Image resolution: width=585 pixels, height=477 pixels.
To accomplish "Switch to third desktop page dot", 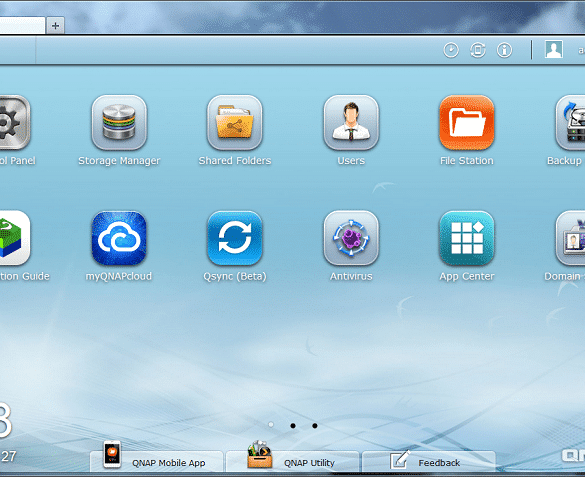I will [x=315, y=426].
